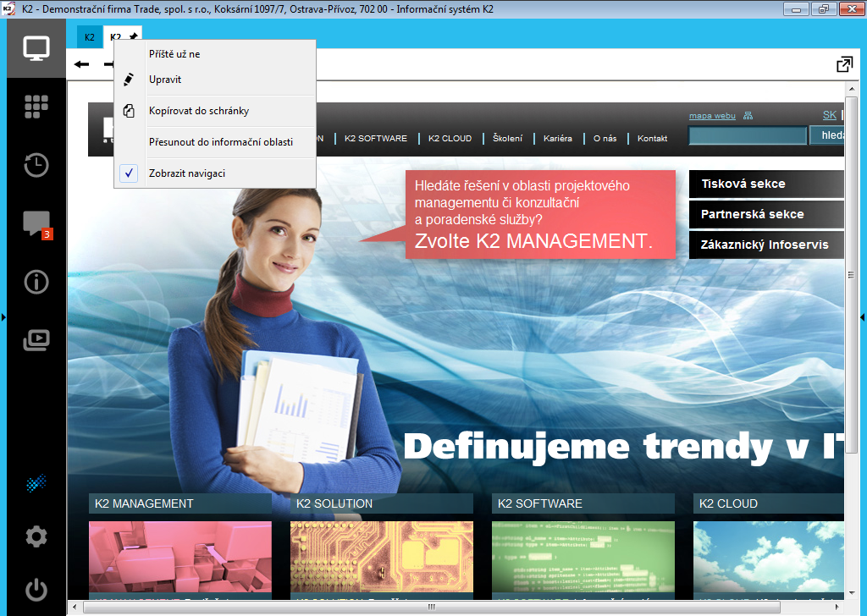Switch language with the SK link
This screenshot has height=616, width=867.
pyautogui.click(x=830, y=115)
